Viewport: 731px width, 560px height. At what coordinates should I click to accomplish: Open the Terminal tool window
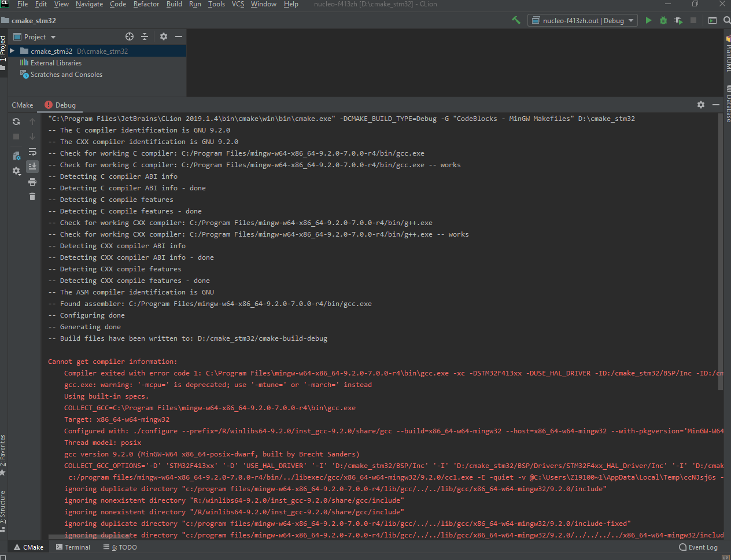[x=73, y=547]
